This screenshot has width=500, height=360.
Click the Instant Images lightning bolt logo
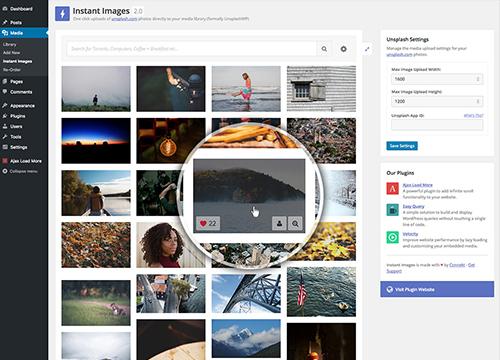tap(62, 14)
